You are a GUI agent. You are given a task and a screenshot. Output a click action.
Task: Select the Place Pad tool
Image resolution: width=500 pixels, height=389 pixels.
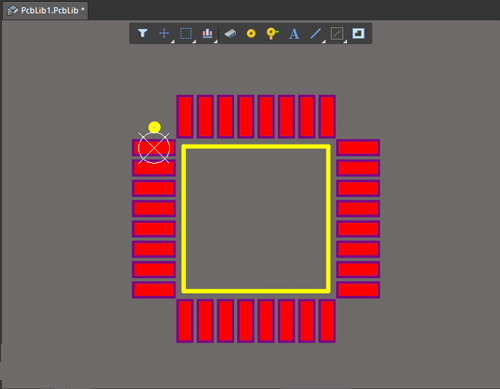tap(251, 33)
